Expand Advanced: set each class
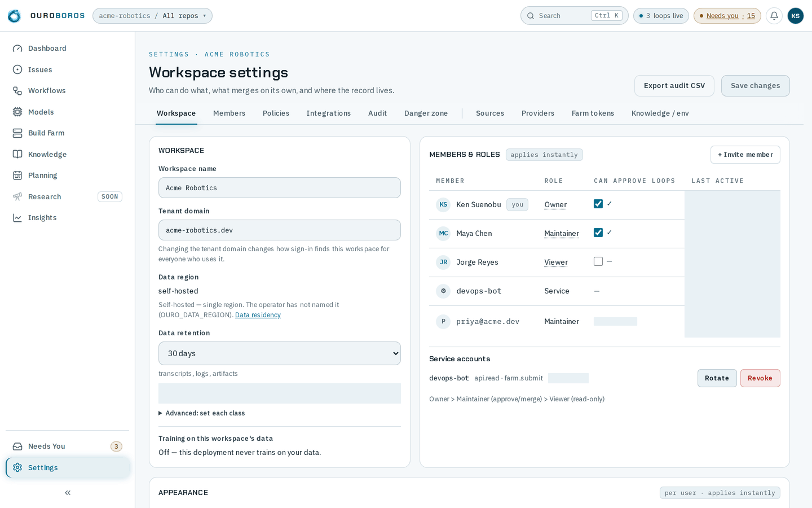 pyautogui.click(x=202, y=413)
